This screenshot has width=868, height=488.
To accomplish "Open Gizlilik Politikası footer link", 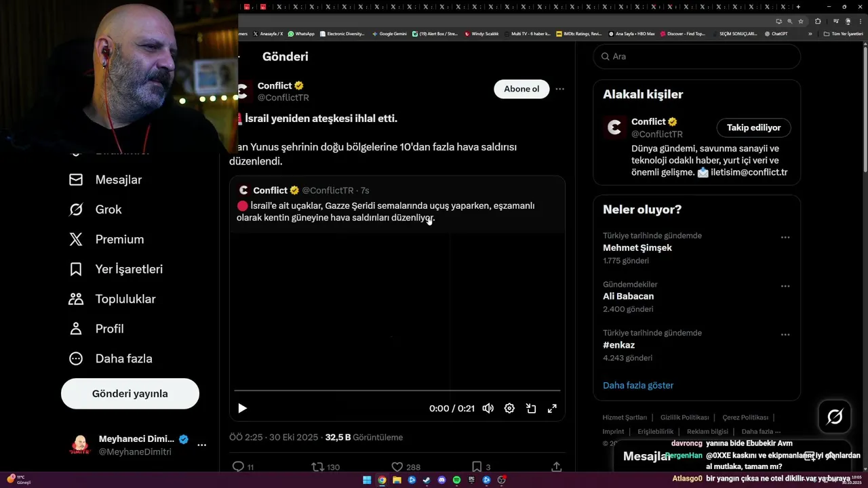I will [x=685, y=418].
